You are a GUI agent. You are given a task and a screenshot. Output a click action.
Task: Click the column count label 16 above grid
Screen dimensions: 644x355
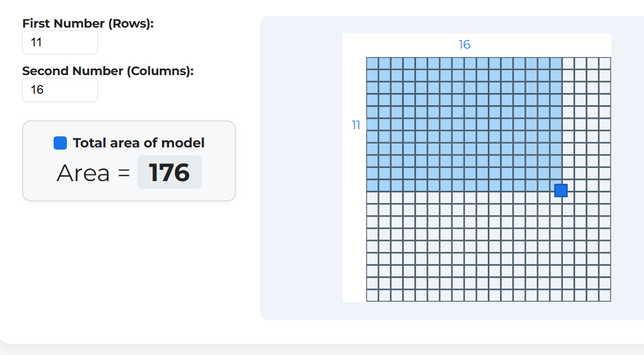point(464,45)
